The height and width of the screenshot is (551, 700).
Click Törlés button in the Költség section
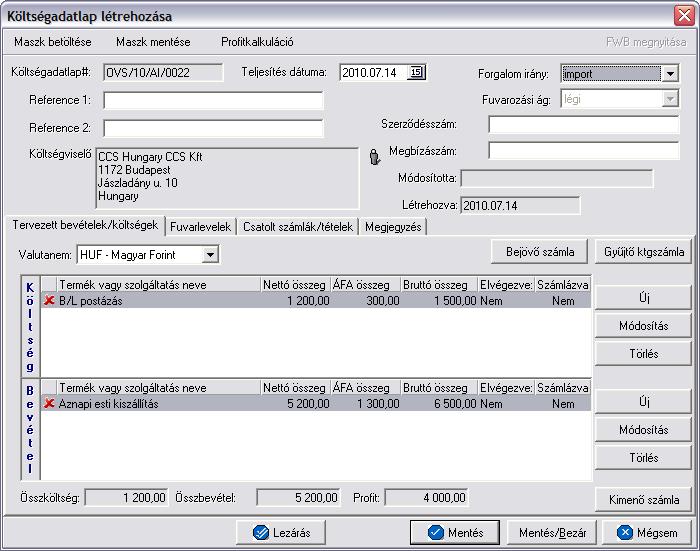tap(644, 354)
